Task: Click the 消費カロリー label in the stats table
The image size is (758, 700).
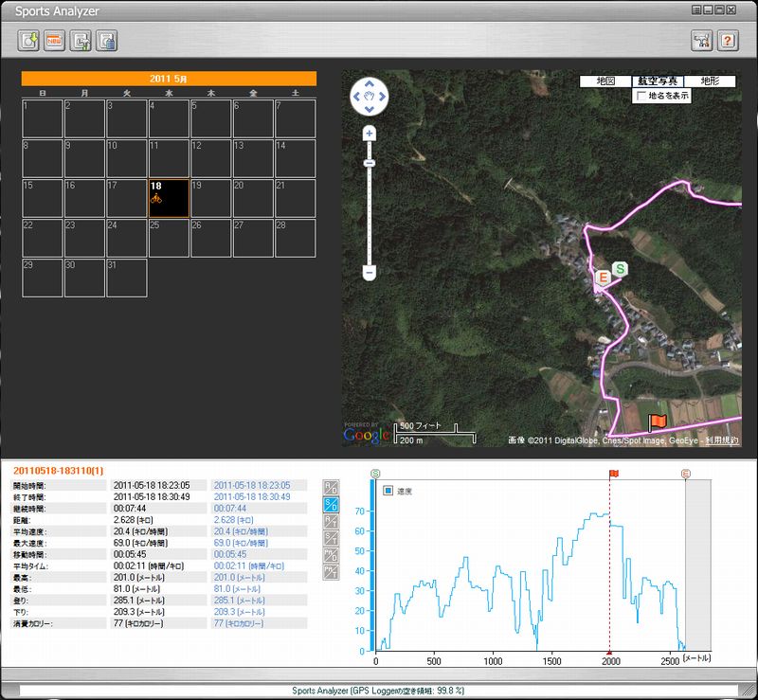Action: tap(33, 624)
